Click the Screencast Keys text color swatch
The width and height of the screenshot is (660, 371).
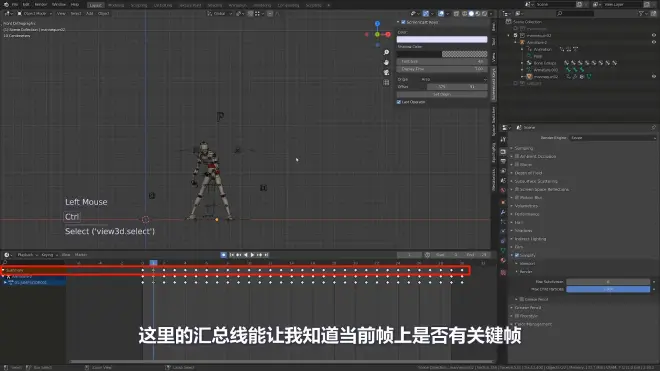pyautogui.click(x=442, y=39)
